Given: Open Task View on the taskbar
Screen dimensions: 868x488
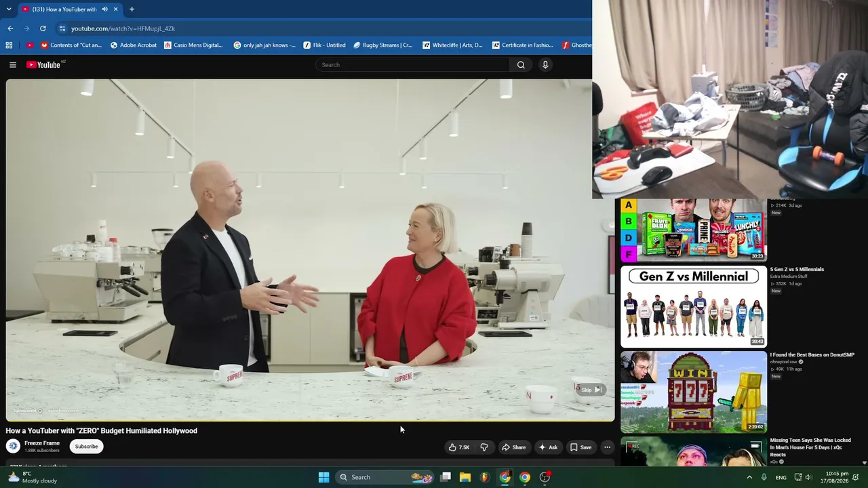Looking at the screenshot, I should tap(446, 477).
